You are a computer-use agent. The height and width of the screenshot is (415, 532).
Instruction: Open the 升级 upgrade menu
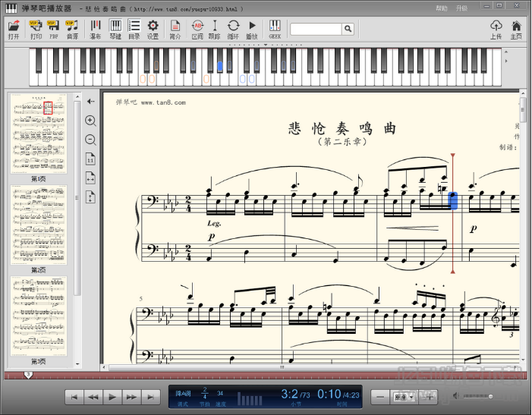pyautogui.click(x=461, y=8)
